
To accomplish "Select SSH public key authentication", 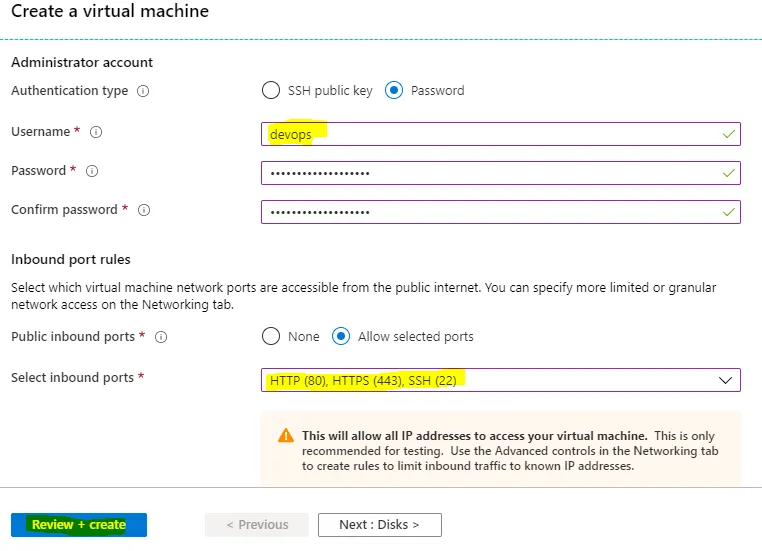I will (271, 90).
